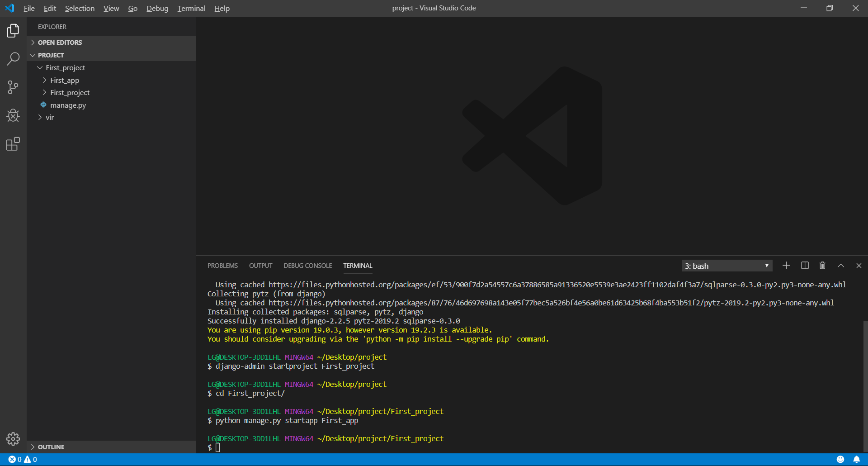
Task: Create a new terminal with plus icon
Action: pyautogui.click(x=786, y=266)
